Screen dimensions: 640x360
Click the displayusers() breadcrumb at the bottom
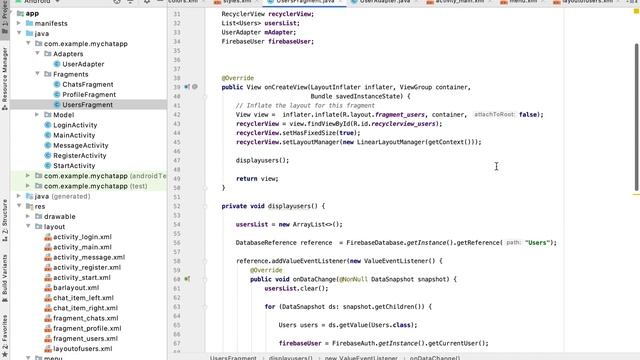291,358
